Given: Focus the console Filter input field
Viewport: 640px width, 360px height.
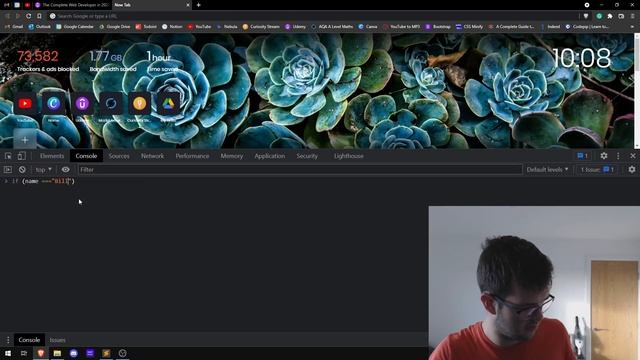Looking at the screenshot, I should click(300, 169).
